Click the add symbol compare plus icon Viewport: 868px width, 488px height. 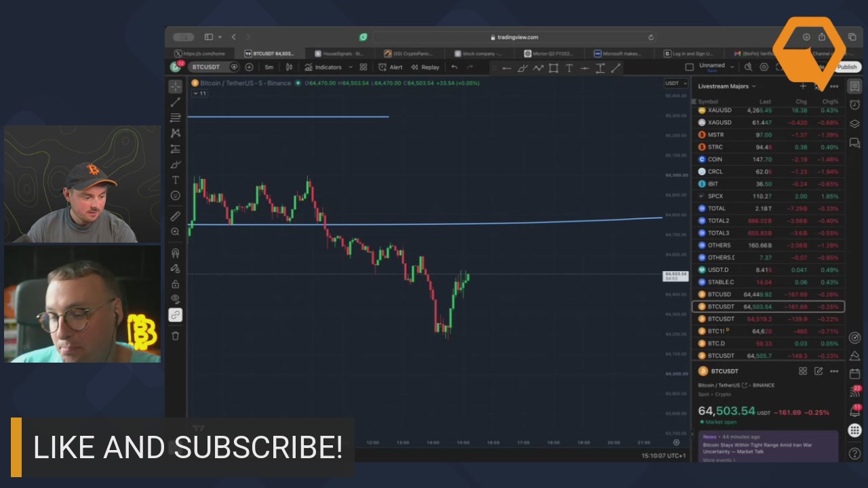click(x=249, y=67)
